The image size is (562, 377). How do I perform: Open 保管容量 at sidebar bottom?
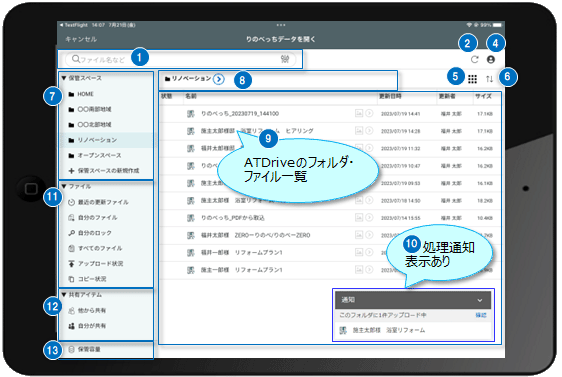(x=85, y=349)
